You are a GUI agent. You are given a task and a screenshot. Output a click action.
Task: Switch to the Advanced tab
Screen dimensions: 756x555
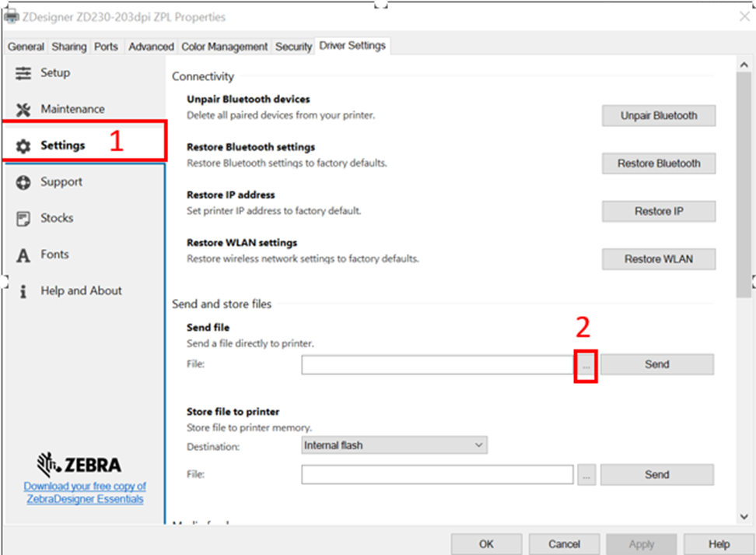click(151, 47)
